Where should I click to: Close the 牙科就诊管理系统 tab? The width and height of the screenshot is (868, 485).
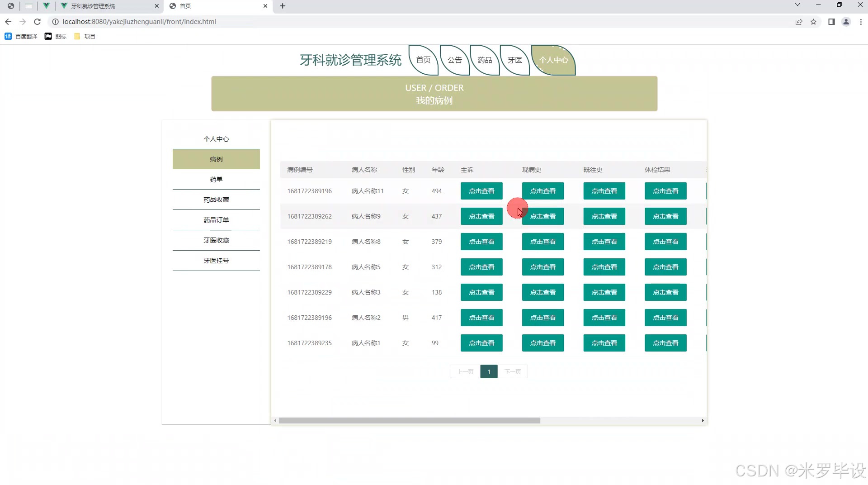157,6
